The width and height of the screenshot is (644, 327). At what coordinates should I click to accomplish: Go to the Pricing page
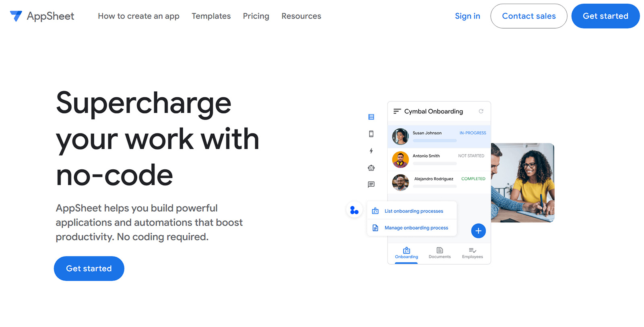256,16
